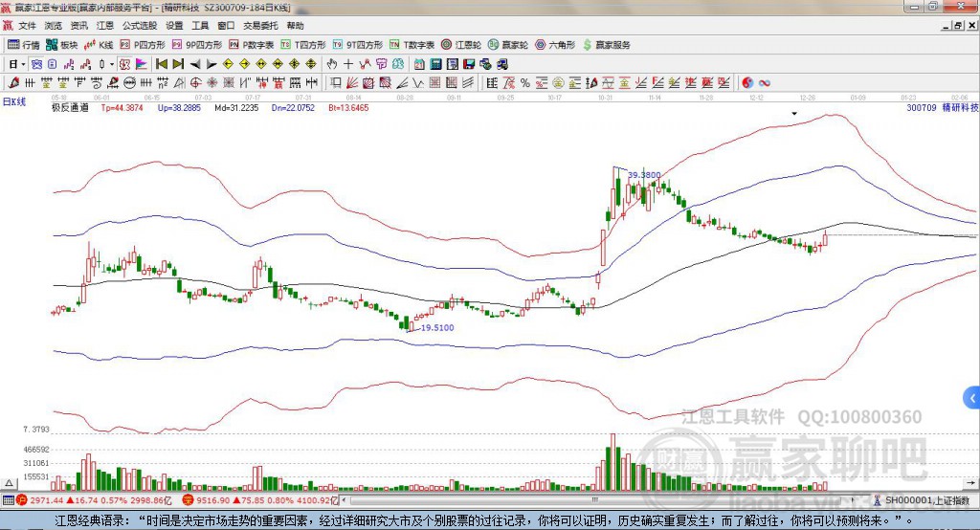Image resolution: width=980 pixels, height=530 pixels.
Task: Open the 公式选股 menu
Action: [x=140, y=26]
